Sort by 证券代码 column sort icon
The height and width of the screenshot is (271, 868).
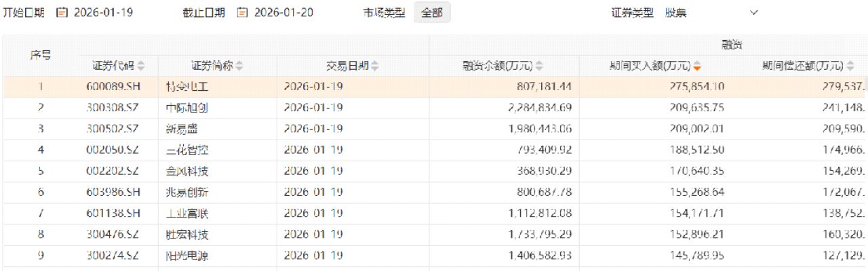pos(141,66)
